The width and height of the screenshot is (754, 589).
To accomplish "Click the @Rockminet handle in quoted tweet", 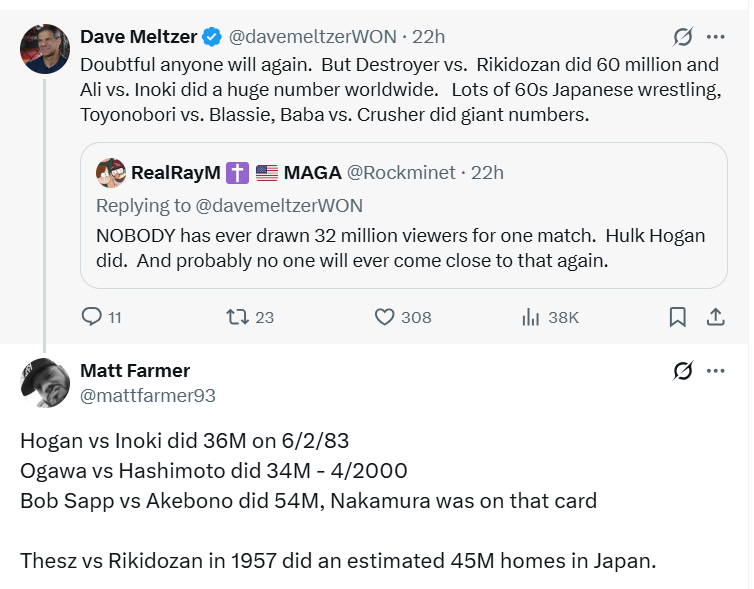I will [401, 173].
